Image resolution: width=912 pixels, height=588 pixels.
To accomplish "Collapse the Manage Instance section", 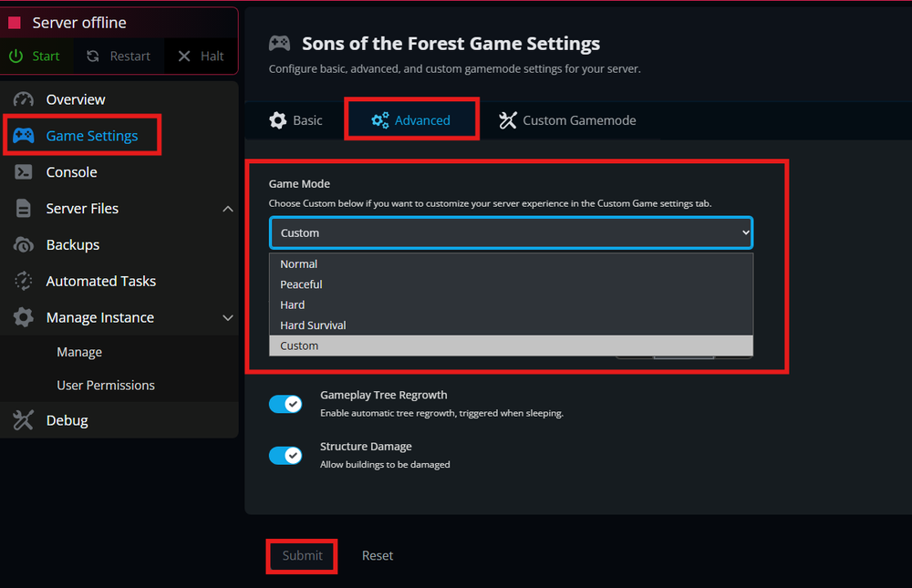I will pyautogui.click(x=227, y=317).
